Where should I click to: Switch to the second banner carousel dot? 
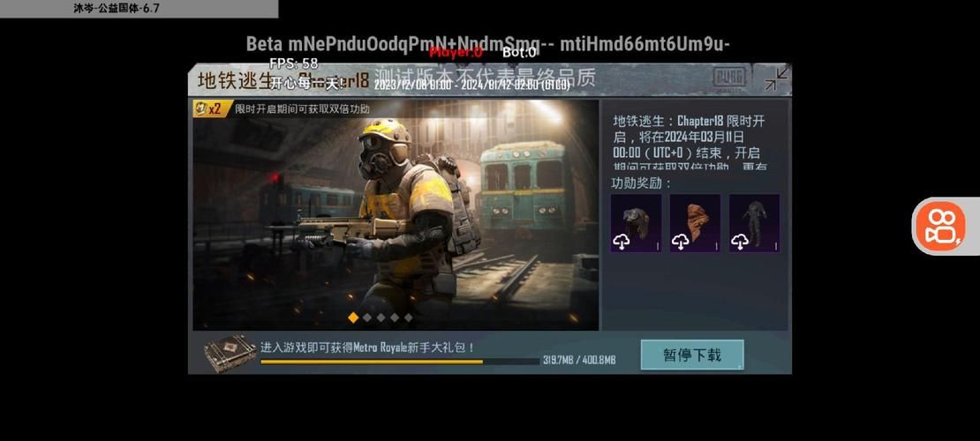coord(367,317)
